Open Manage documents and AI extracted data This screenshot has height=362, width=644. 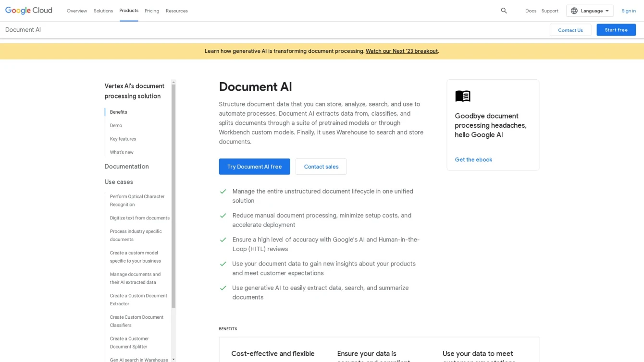pos(136,278)
